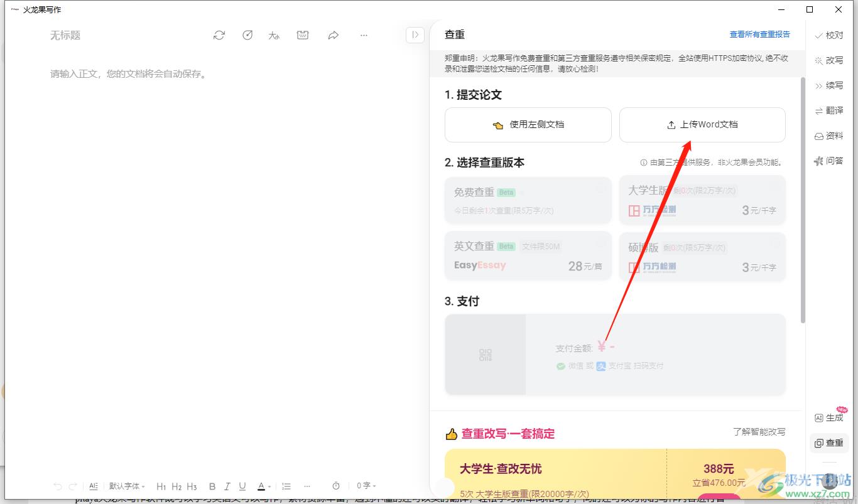Click the AI formatting icon in bottom toolbar
Image resolution: width=858 pixels, height=504 pixels.
click(x=94, y=486)
